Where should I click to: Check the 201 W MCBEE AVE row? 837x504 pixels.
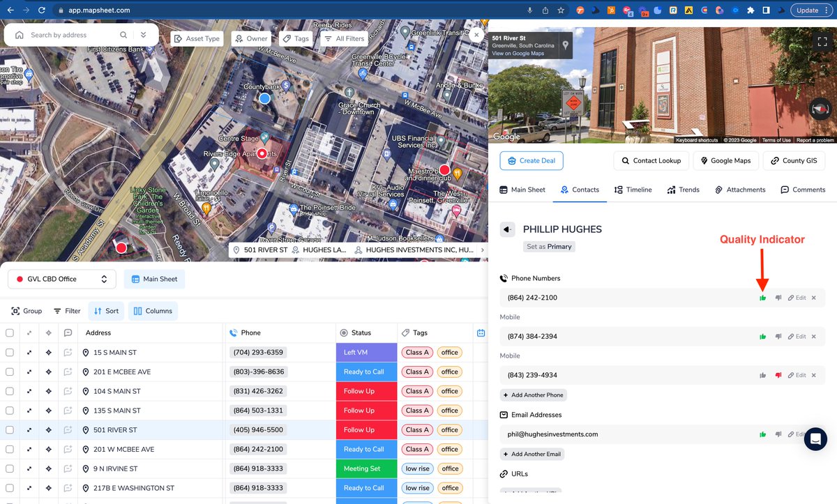pos(10,450)
